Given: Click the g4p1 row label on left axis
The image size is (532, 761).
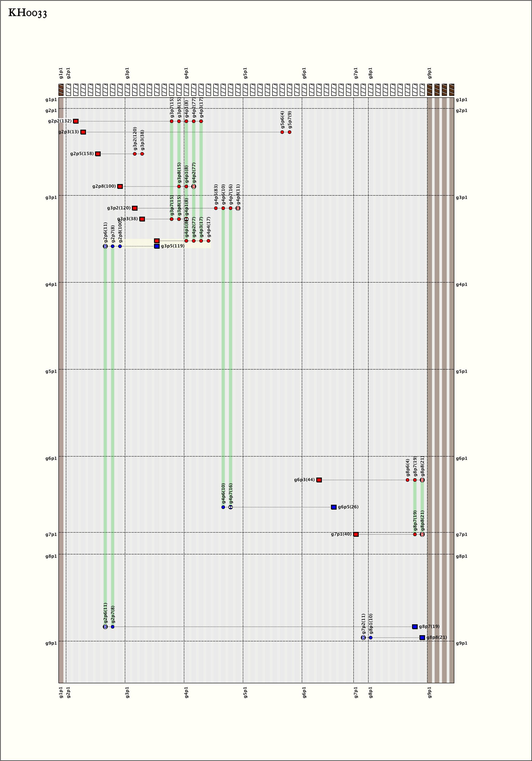Looking at the screenshot, I should coord(51,284).
